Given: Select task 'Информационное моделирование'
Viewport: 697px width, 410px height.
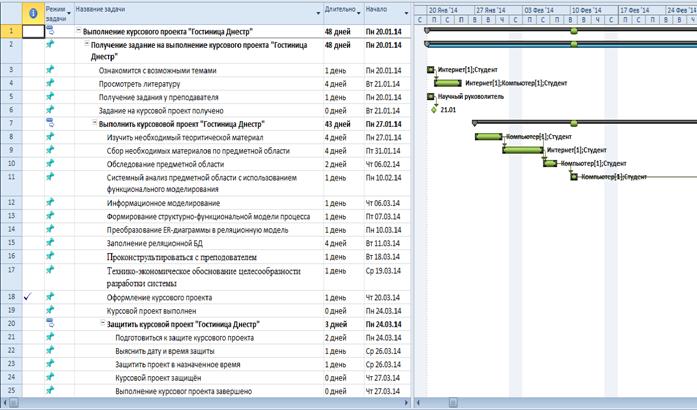Looking at the screenshot, I should [x=163, y=203].
